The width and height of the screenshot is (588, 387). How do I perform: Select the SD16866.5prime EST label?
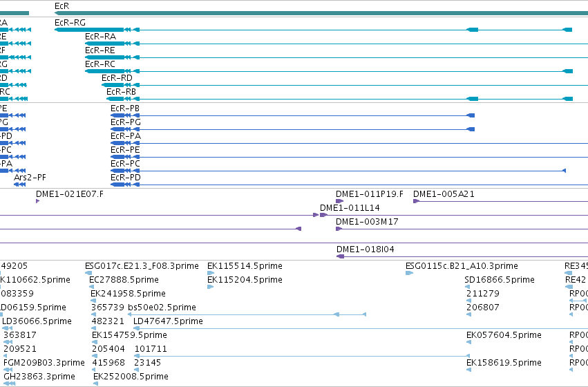click(x=500, y=280)
